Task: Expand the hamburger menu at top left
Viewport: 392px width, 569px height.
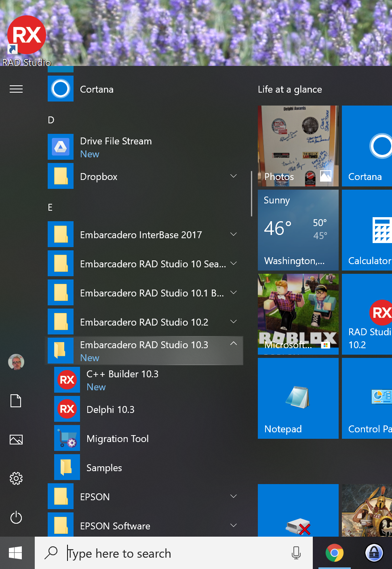Action: pos(16,89)
